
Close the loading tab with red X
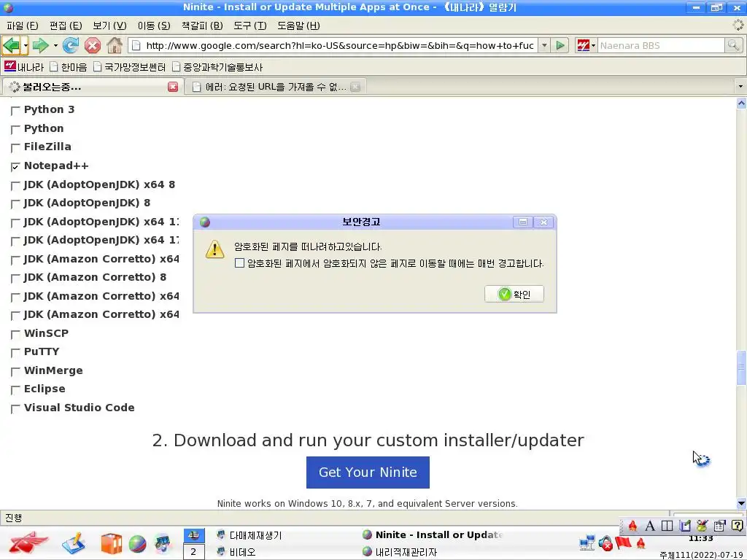click(x=173, y=87)
